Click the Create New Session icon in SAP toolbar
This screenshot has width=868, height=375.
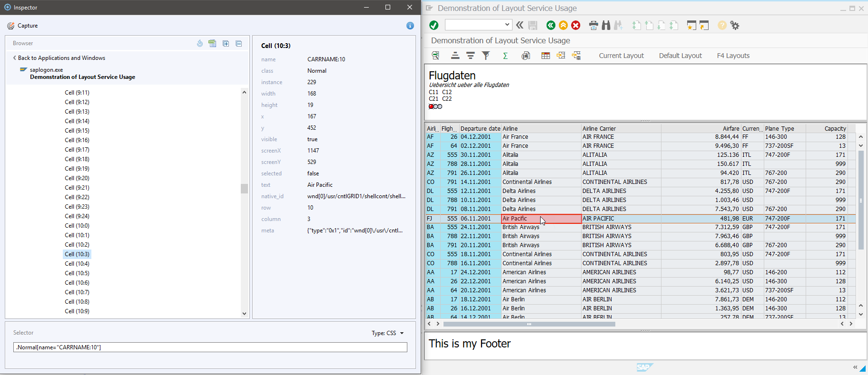pos(691,25)
